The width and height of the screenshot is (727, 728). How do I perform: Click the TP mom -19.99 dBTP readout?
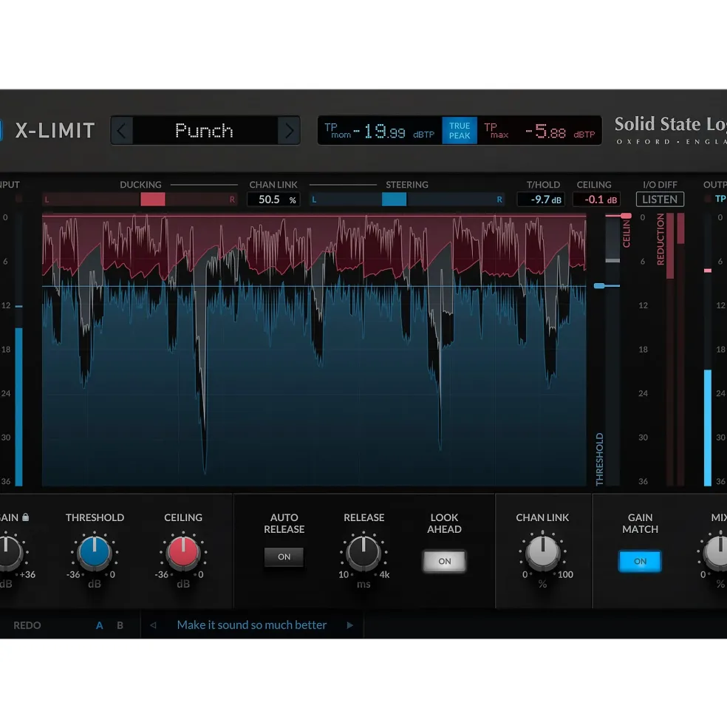pyautogui.click(x=379, y=131)
